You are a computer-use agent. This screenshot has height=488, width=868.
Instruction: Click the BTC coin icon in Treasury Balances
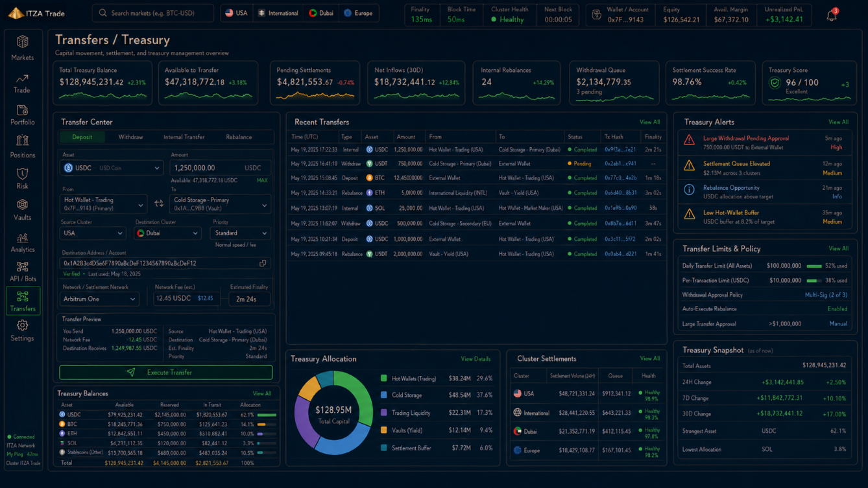pyautogui.click(x=62, y=424)
